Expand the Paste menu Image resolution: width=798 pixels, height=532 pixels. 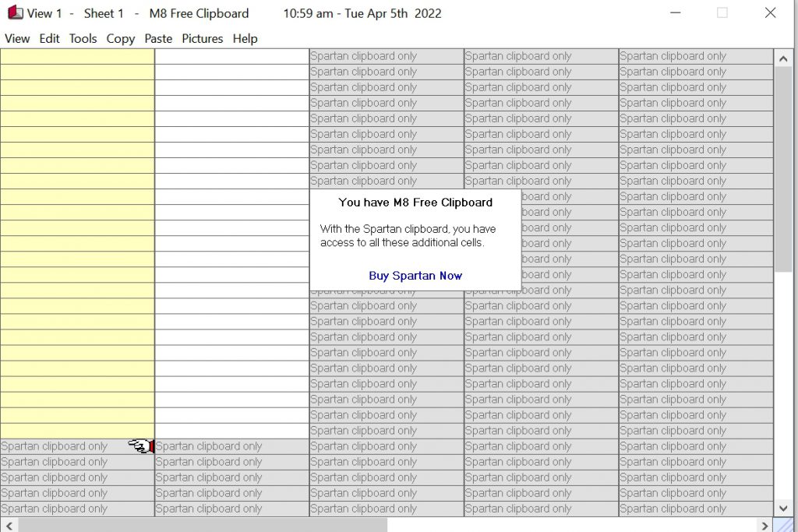(x=158, y=38)
